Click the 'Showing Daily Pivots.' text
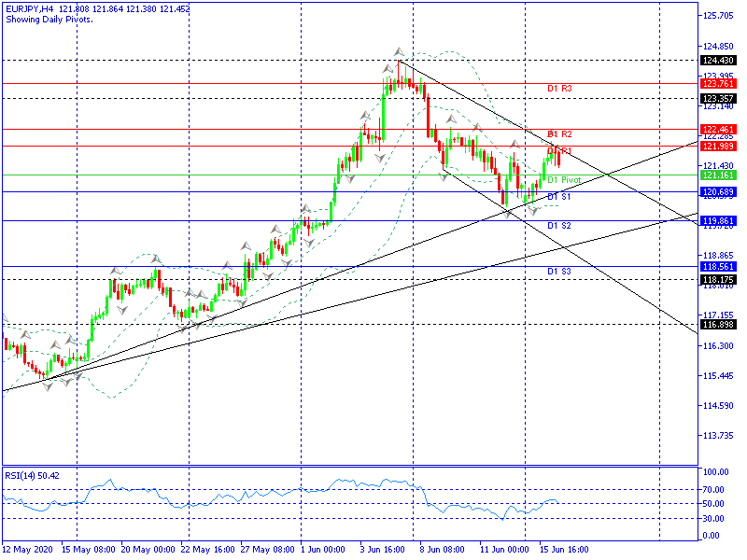This screenshot has width=747, height=560. [49, 19]
